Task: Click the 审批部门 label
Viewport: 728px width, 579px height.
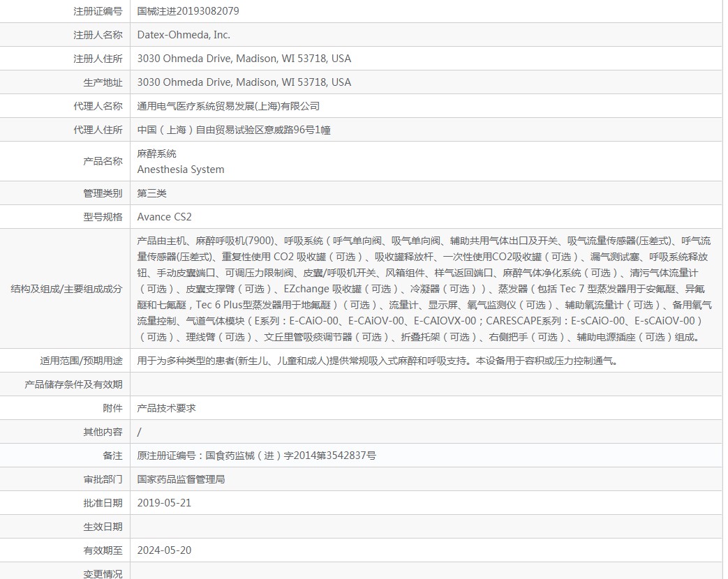Action: click(103, 479)
